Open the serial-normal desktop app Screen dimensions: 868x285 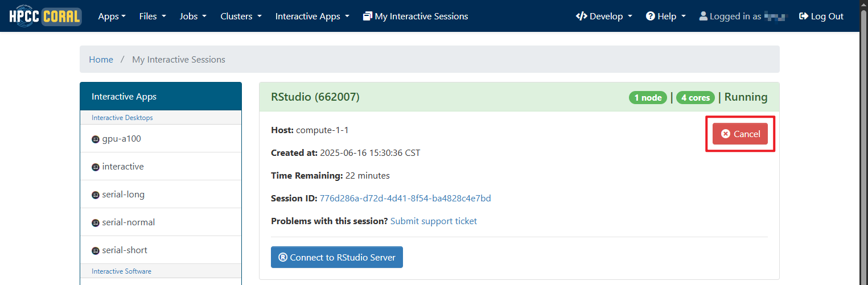(161, 222)
